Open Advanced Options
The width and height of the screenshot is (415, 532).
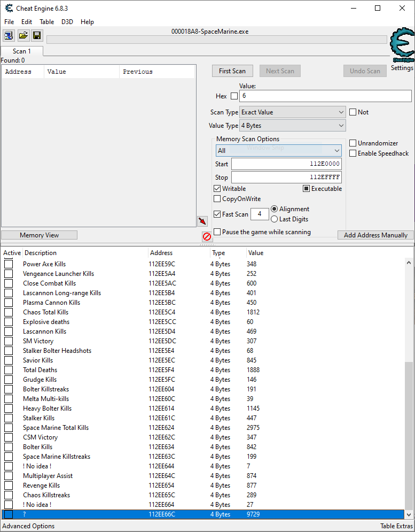coord(28,526)
